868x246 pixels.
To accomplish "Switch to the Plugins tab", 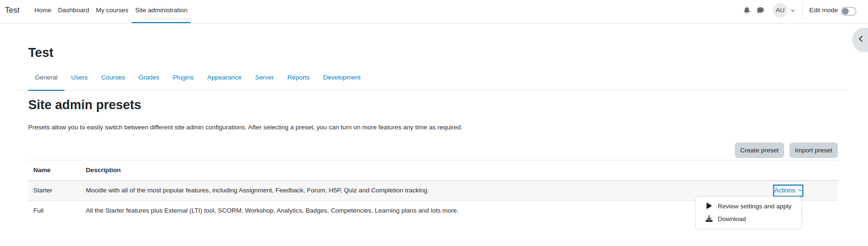I will (183, 78).
